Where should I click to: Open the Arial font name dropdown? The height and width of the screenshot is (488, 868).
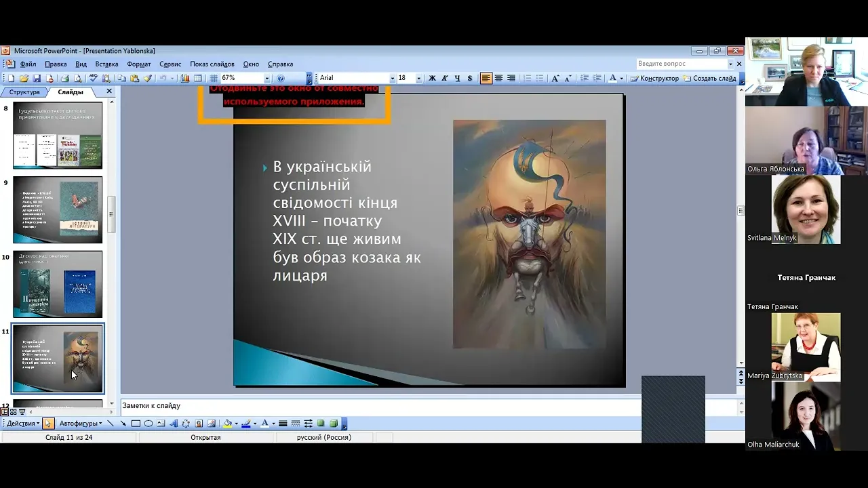pos(392,79)
